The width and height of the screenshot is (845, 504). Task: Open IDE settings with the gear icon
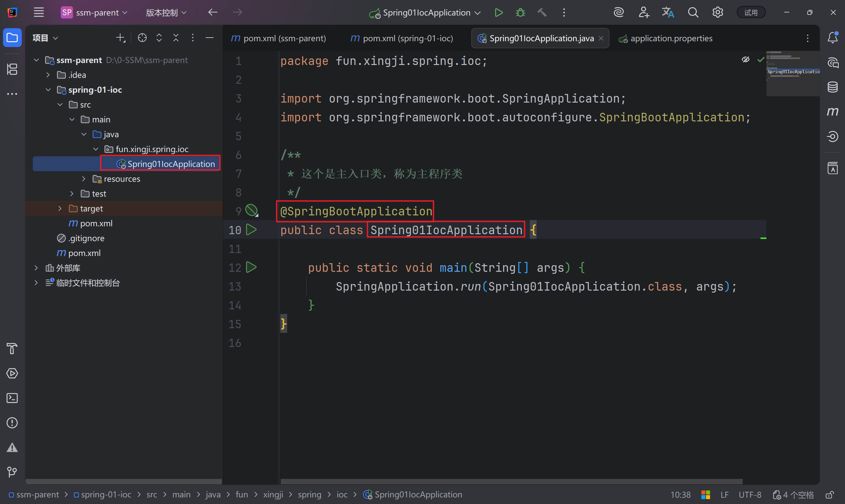[717, 13]
